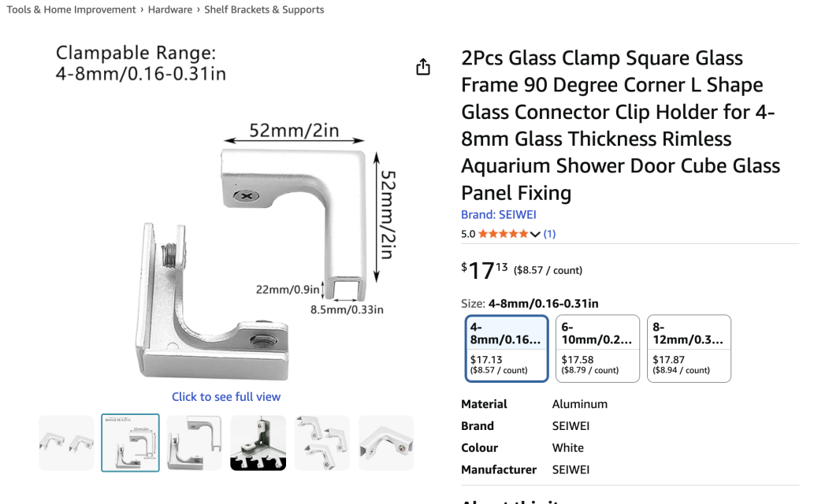This screenshot has width=814, height=504.
Task: Open the star rating dropdown chevron
Action: coord(536,234)
